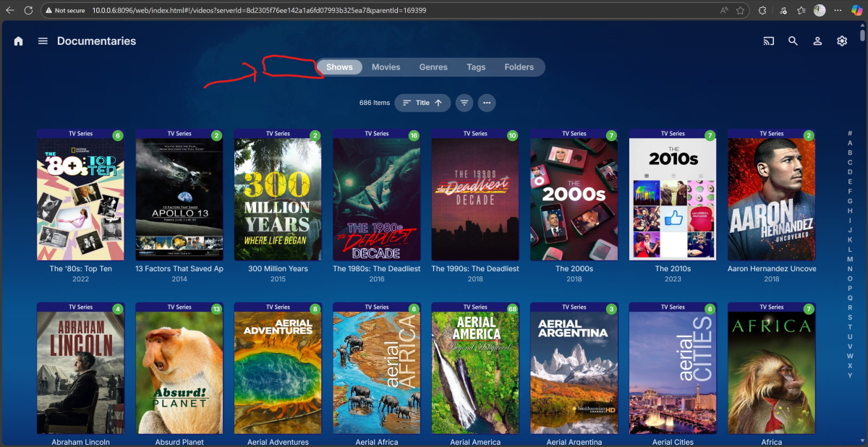Screen dimensions: 868x447
Task: Open the user profile icon
Action: click(817, 41)
